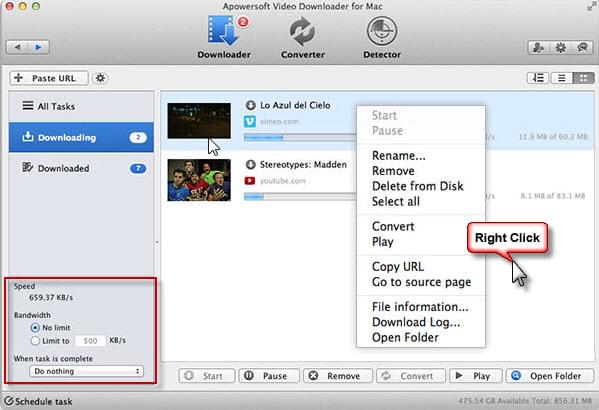Click 'vimeo.com' source text
The image size is (599, 410).
pos(279,122)
